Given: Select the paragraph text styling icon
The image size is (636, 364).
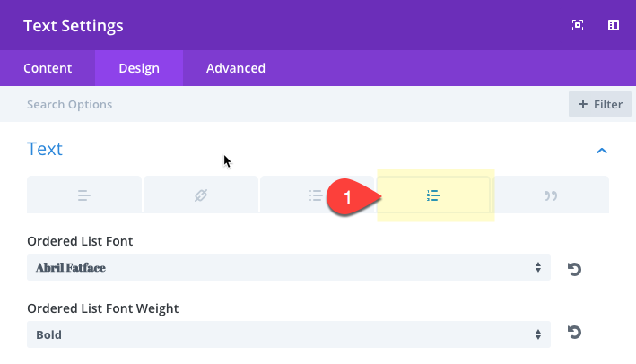Looking at the screenshot, I should [84, 195].
